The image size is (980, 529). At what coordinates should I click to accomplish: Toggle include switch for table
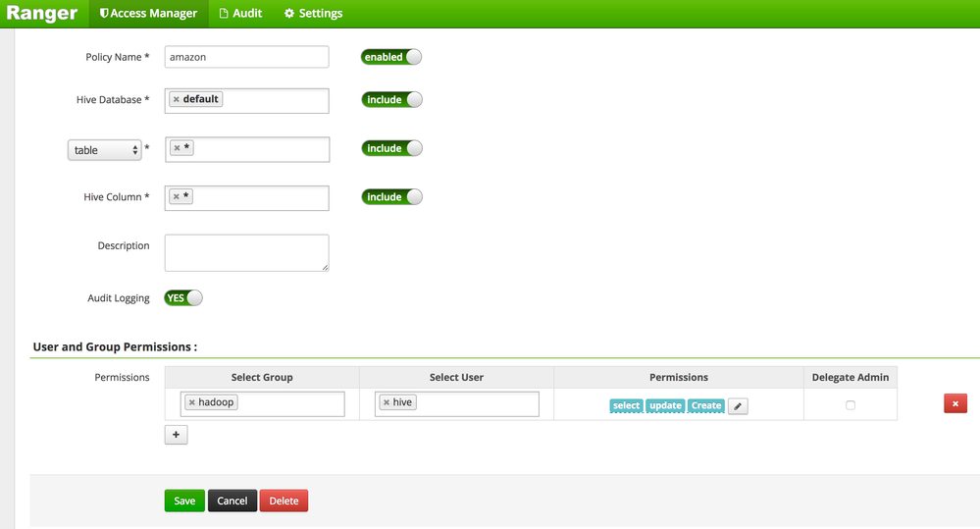tap(391, 148)
